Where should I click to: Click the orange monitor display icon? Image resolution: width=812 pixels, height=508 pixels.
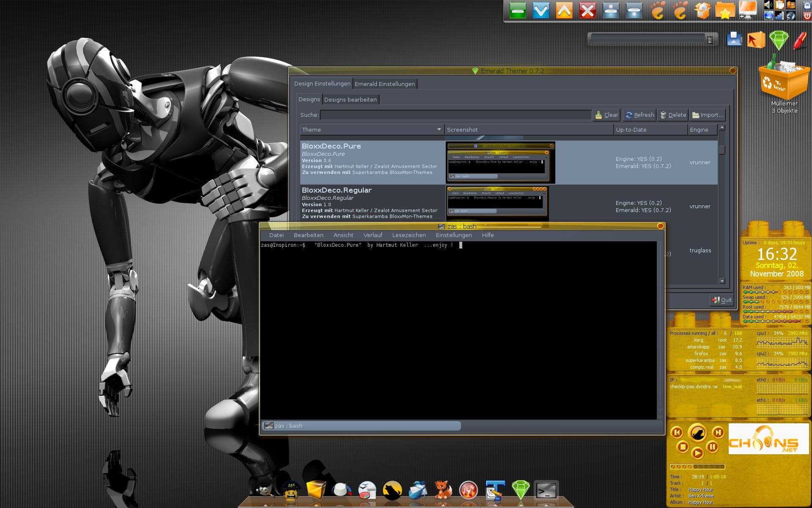point(748,10)
